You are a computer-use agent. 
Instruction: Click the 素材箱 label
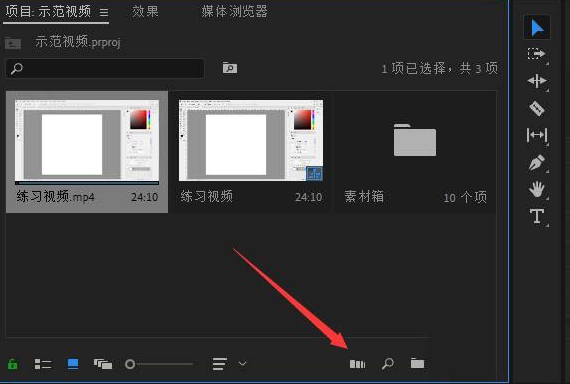(364, 197)
